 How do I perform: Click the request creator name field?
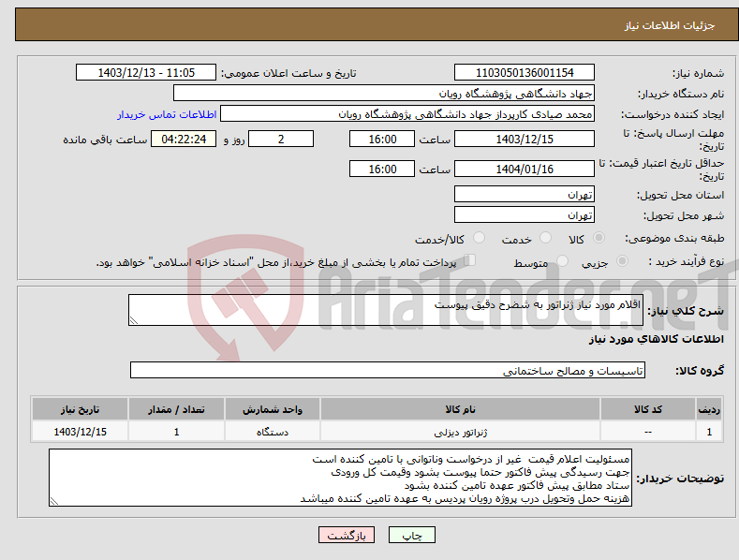pyautogui.click(x=407, y=114)
